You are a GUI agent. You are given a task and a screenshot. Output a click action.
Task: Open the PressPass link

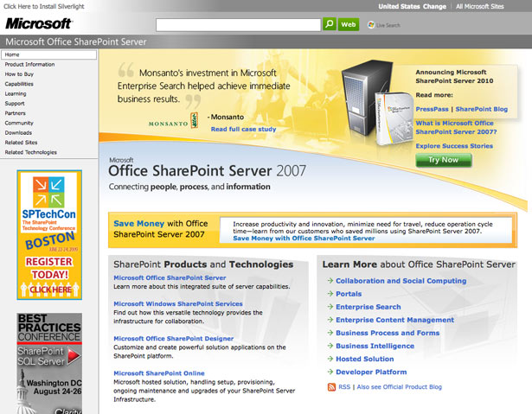tap(432, 109)
